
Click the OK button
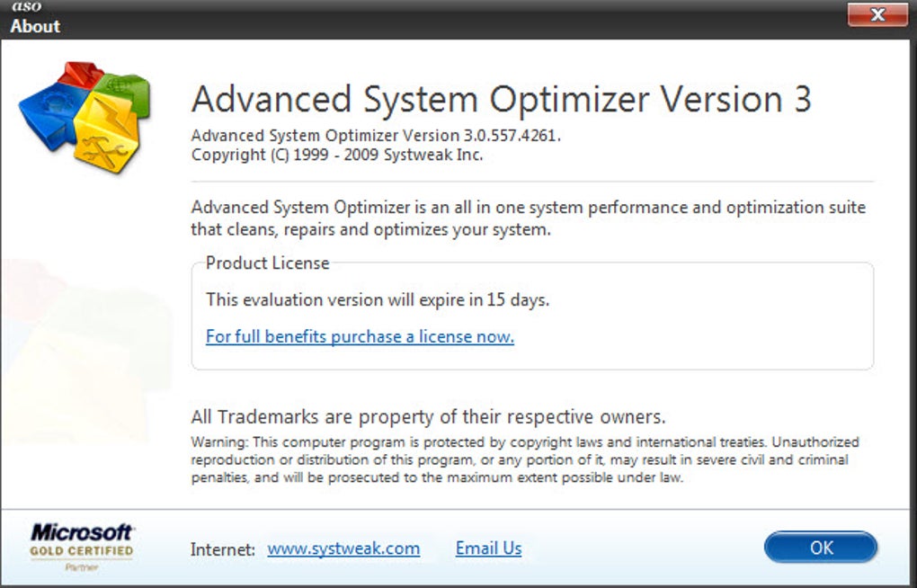point(821,548)
